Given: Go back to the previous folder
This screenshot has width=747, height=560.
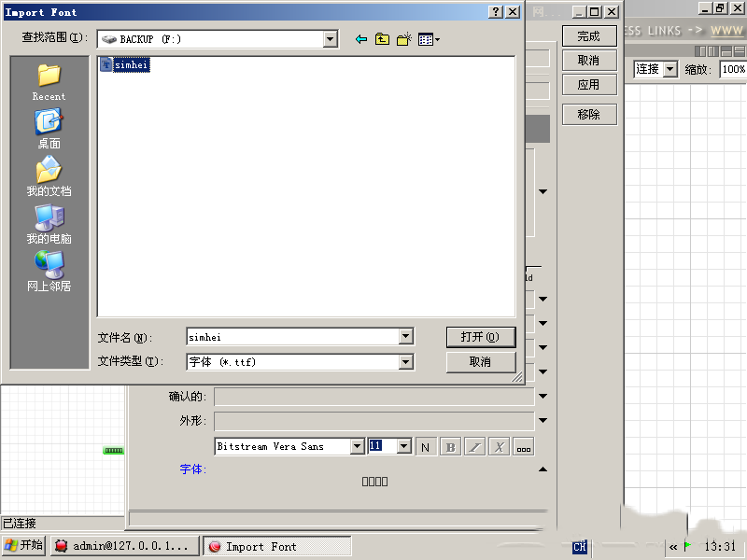Looking at the screenshot, I should pyautogui.click(x=361, y=39).
